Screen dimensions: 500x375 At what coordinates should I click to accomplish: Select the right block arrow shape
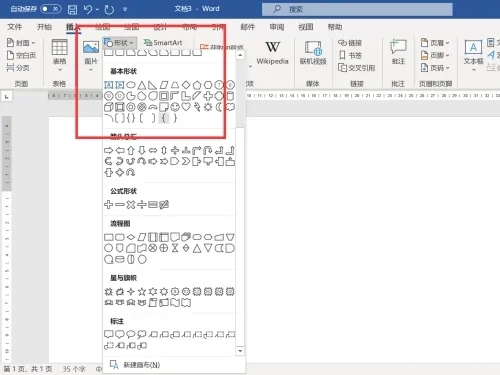[109, 150]
